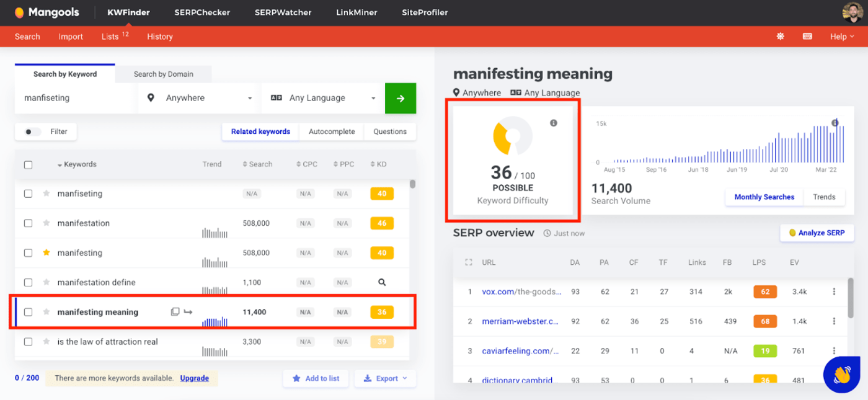Unstar the manifesting keyword
Screen dimensions: 868x400
46,252
